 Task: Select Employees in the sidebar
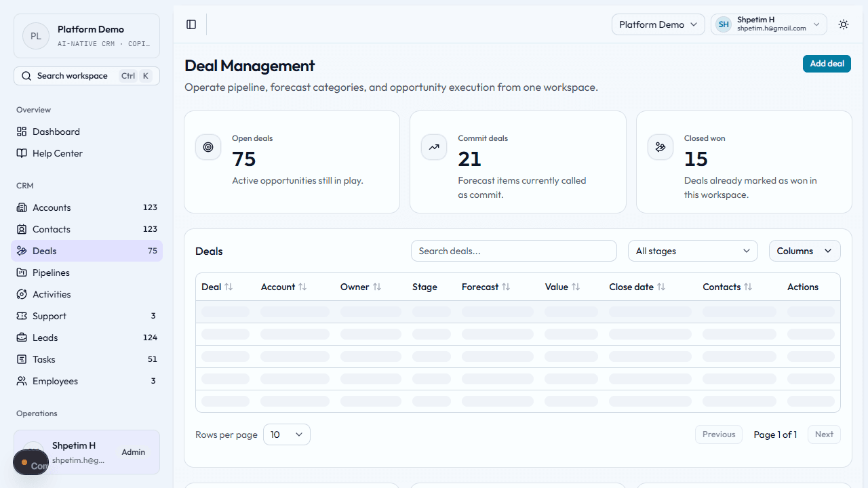54,381
